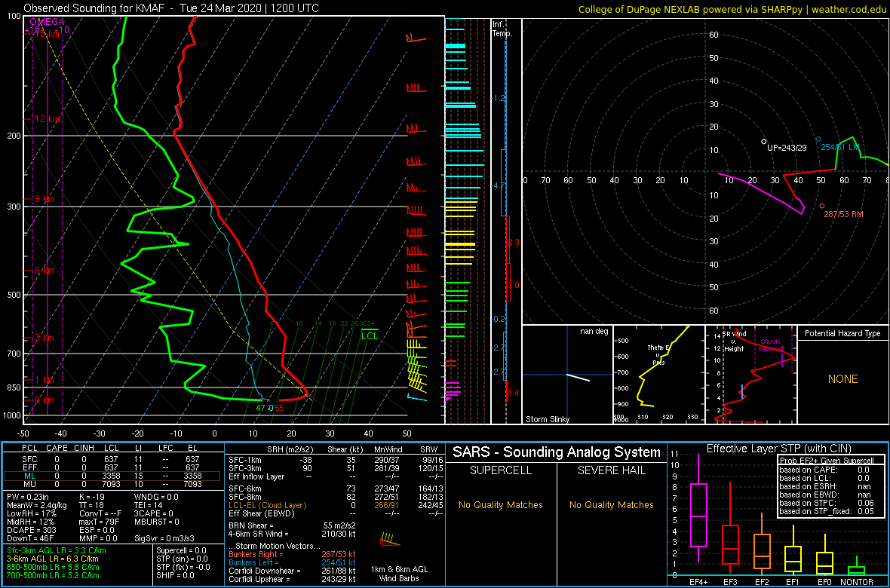
Task: Click the surface dewpoint value 47
Action: [260, 408]
